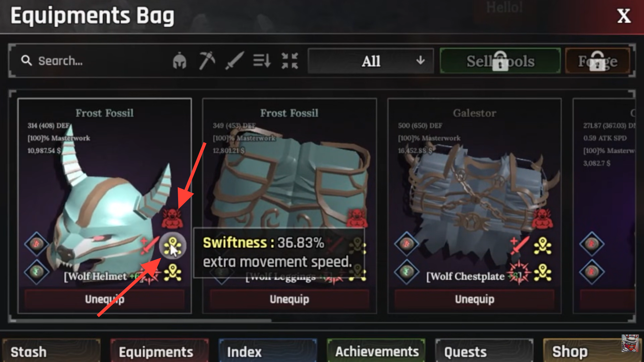The image size is (644, 362).
Task: Click the sort order icon
Action: [x=262, y=61]
